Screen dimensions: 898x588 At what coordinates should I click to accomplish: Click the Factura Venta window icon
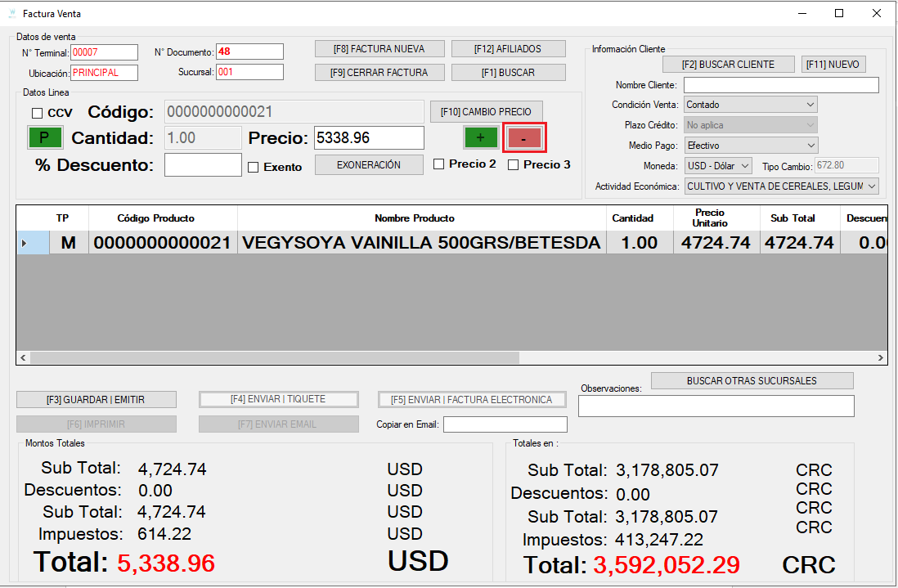point(12,13)
